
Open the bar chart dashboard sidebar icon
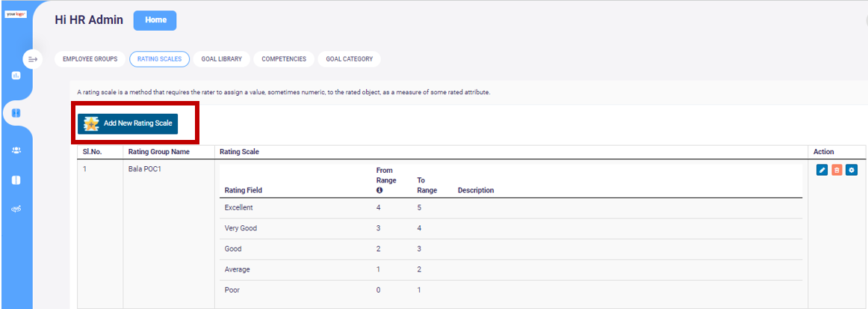pyautogui.click(x=16, y=76)
